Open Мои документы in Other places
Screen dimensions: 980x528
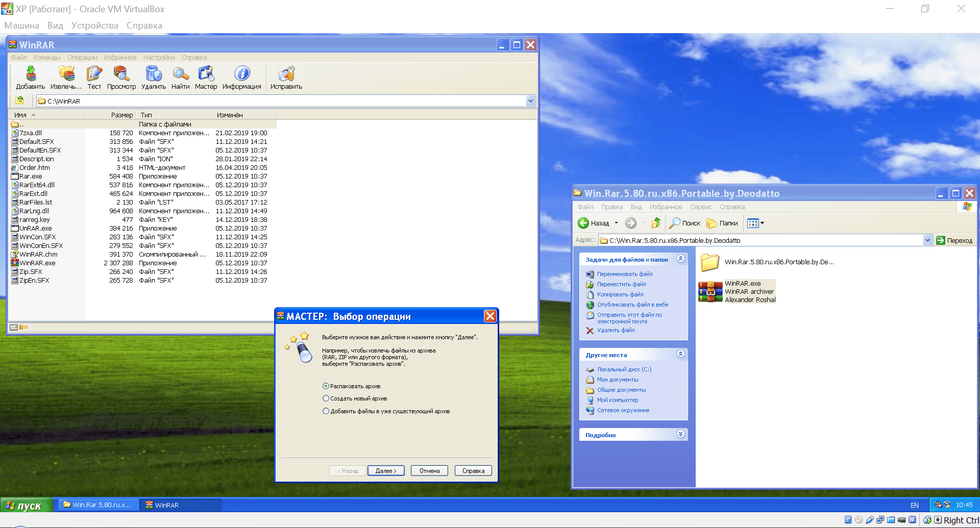pos(618,380)
